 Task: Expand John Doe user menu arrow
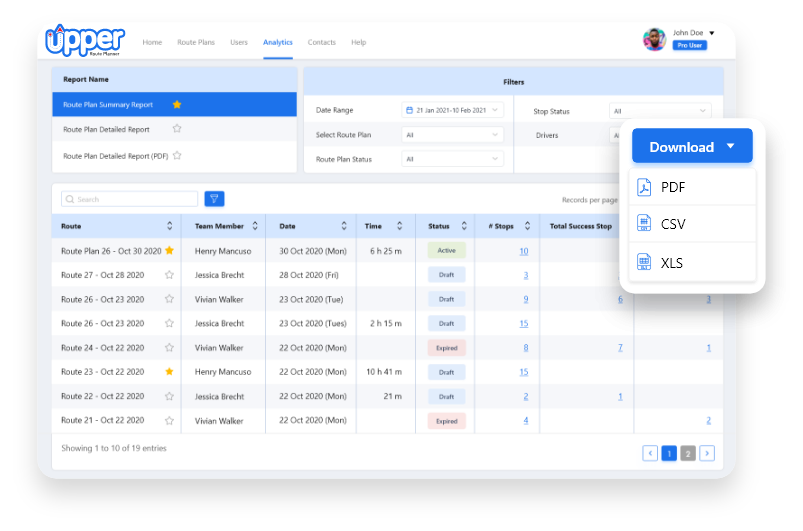coord(712,33)
